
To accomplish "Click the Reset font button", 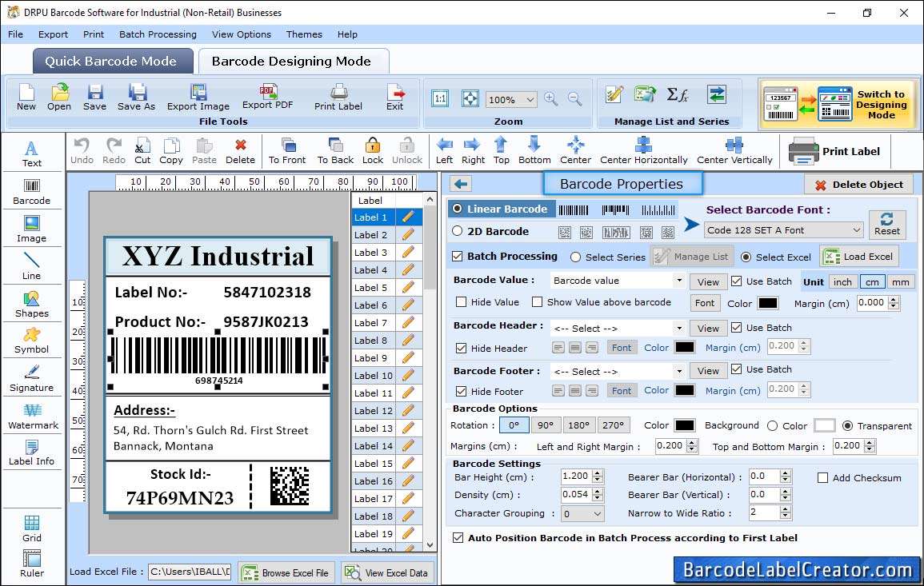I will [887, 224].
